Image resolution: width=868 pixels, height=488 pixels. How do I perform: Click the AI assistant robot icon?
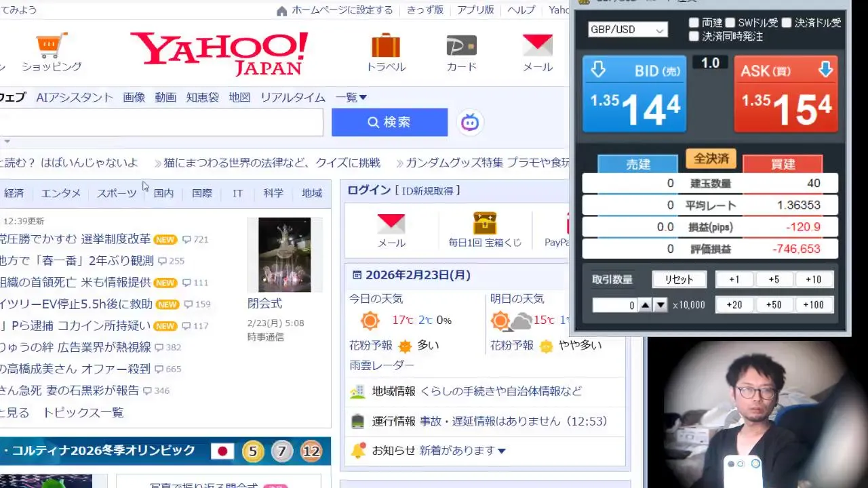(470, 123)
